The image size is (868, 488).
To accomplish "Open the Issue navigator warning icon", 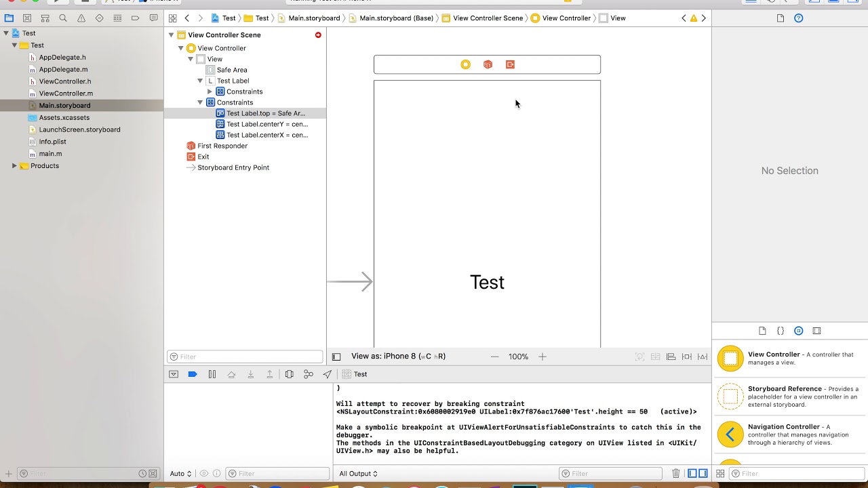I will 81,18.
